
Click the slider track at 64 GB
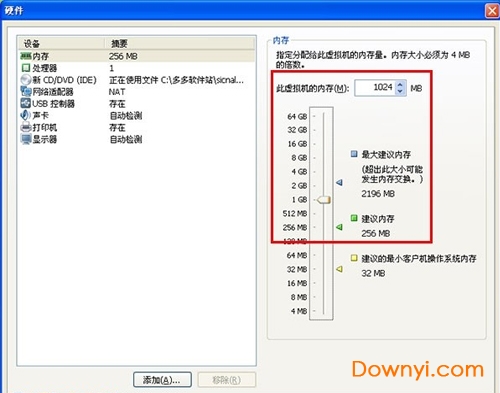(x=323, y=116)
